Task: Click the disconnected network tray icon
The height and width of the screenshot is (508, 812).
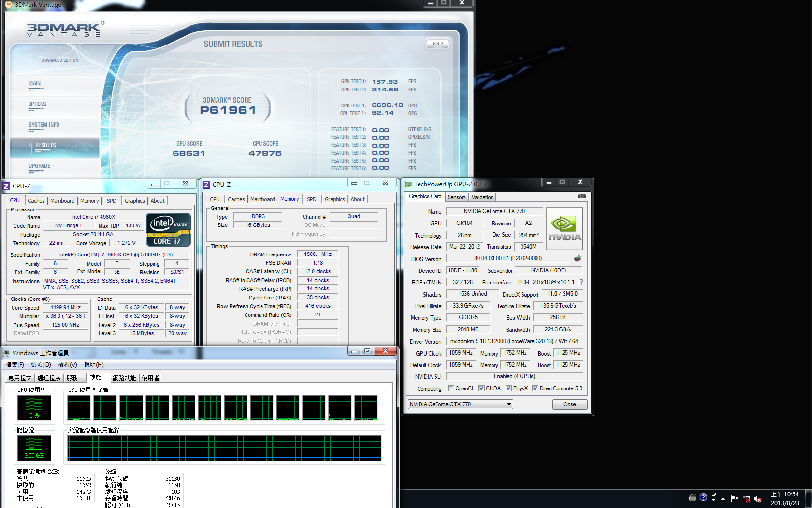Action: pos(746,499)
